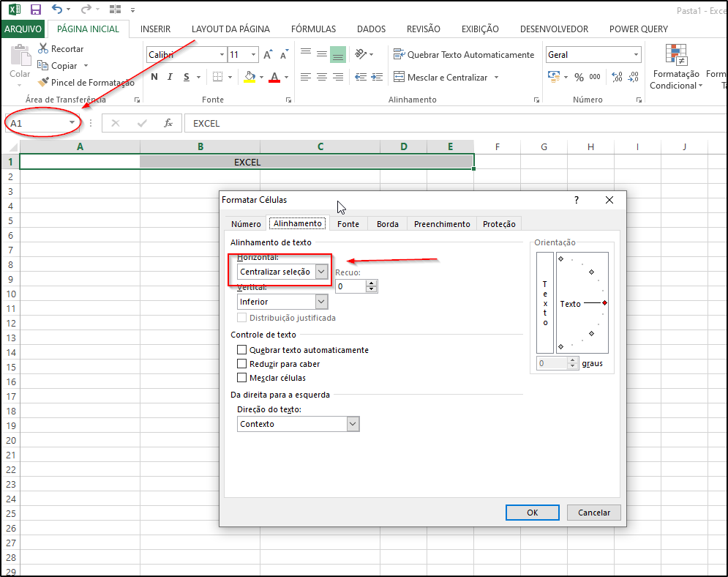This screenshot has height=577, width=728.
Task: Click the Recuo indent input field
Action: click(x=350, y=286)
